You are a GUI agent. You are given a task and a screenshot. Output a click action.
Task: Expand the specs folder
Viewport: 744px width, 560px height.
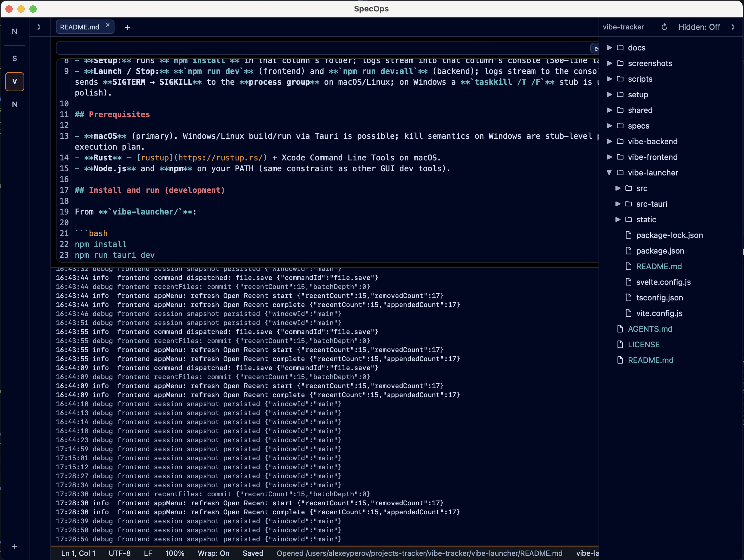click(x=609, y=126)
